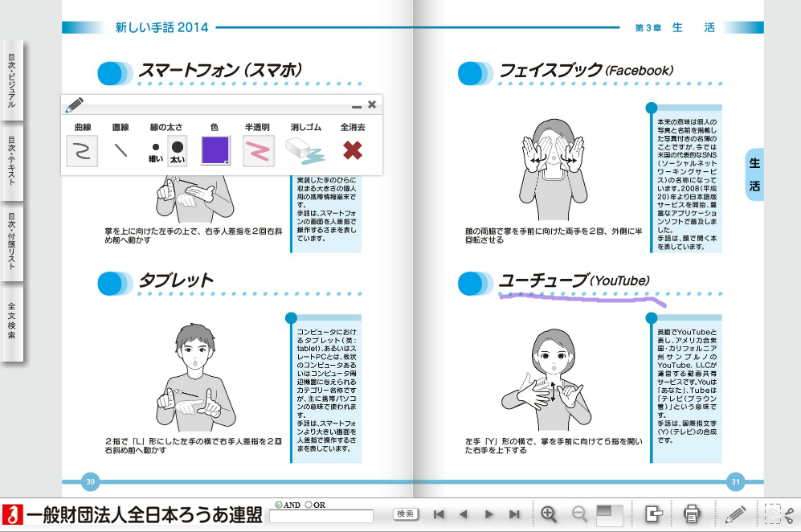Zoom in with magnifier plus icon
The image size is (801, 532).
pos(549,514)
